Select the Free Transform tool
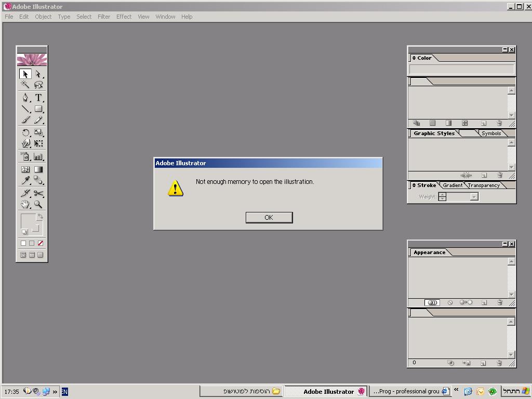Image resolution: width=532 pixels, height=399 pixels. click(x=38, y=143)
